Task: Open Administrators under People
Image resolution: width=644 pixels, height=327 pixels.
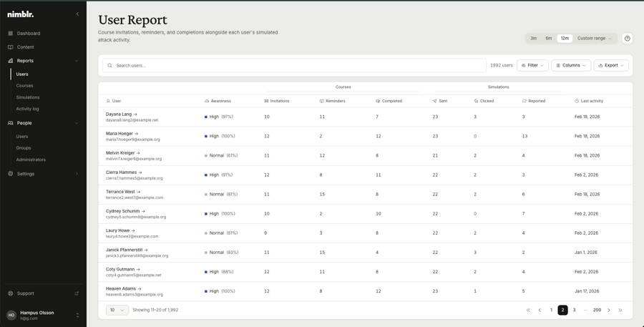Action: 31,160
